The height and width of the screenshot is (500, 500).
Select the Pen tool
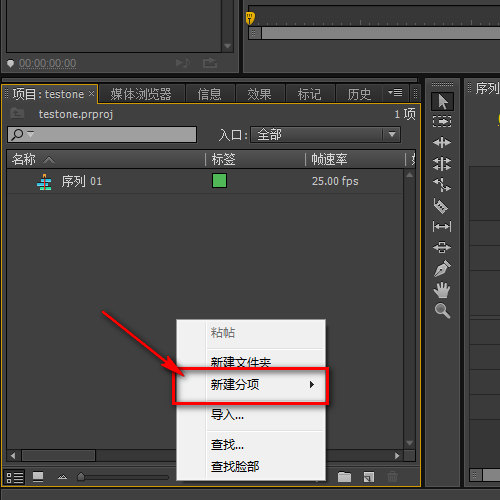pyautogui.click(x=442, y=269)
